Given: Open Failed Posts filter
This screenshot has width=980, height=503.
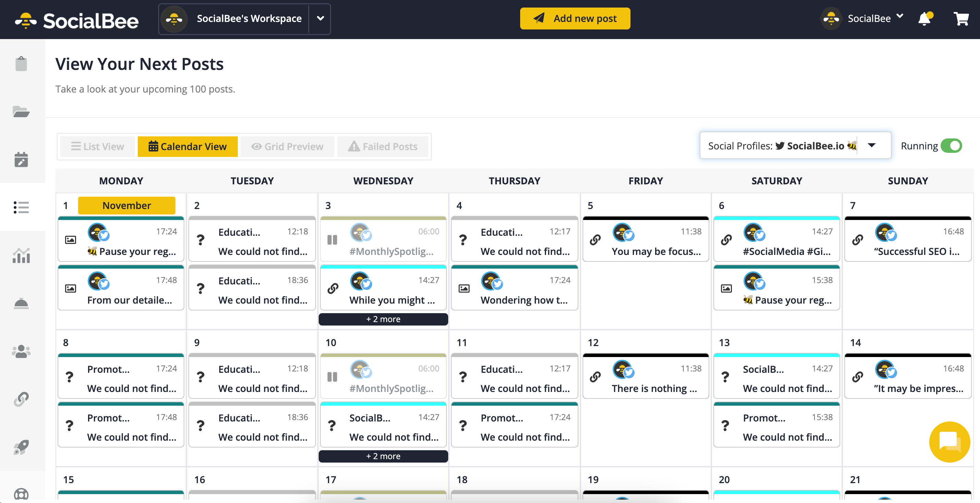Looking at the screenshot, I should [383, 146].
